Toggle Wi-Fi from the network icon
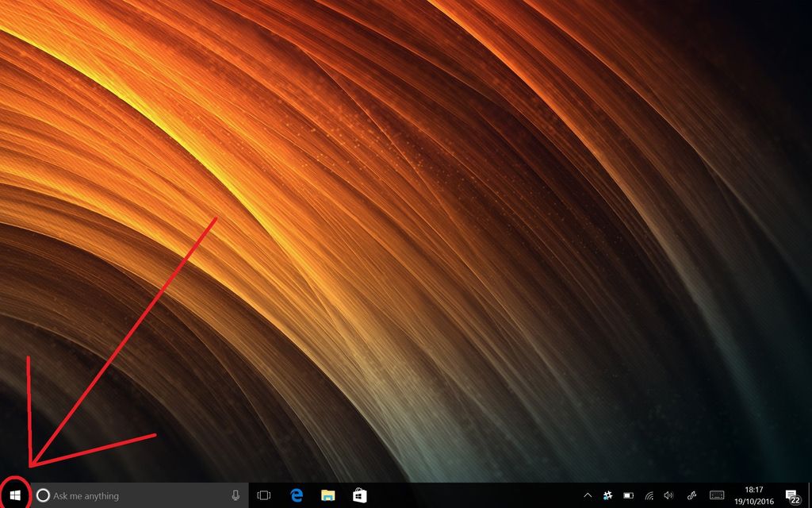Viewport: 812px width, 508px height. click(649, 495)
